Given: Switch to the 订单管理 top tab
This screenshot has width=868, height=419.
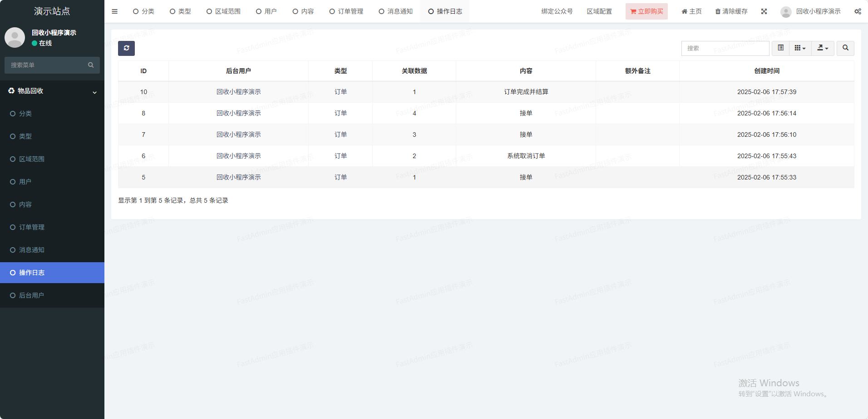Looking at the screenshot, I should [x=346, y=11].
